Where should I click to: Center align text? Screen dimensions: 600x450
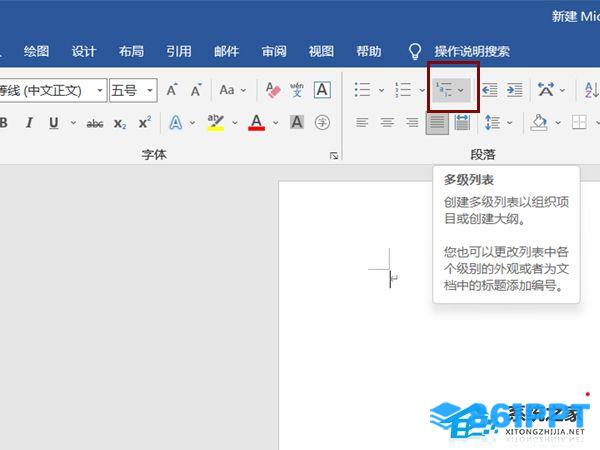(387, 123)
